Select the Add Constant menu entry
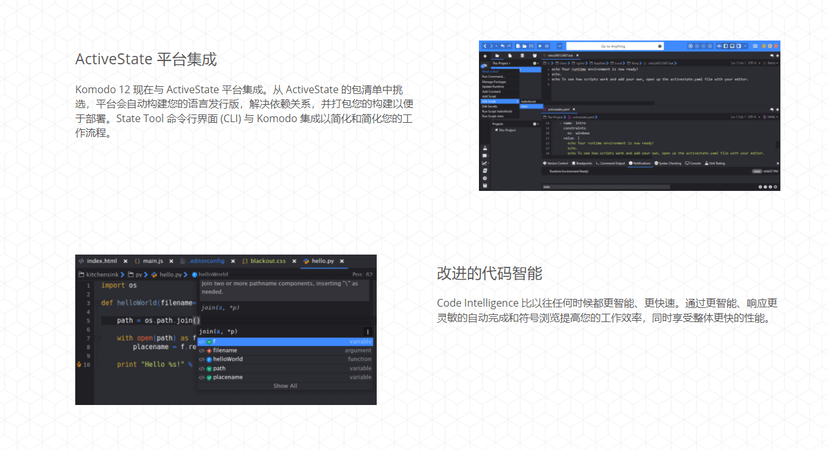 pos(492,91)
